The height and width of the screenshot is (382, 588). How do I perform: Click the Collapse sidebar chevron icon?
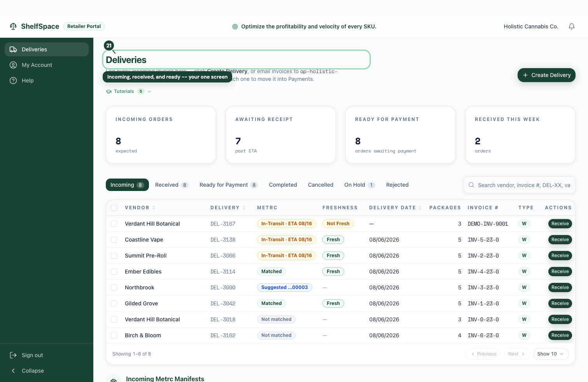tap(13, 371)
